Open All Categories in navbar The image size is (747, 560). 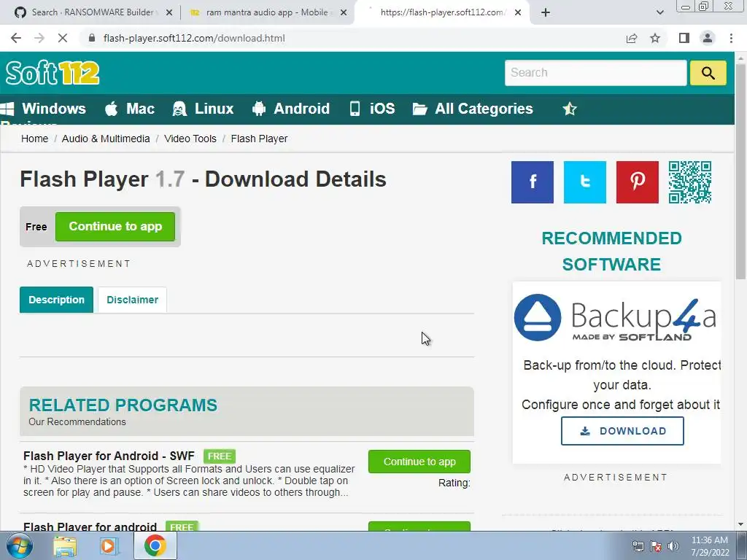(473, 109)
